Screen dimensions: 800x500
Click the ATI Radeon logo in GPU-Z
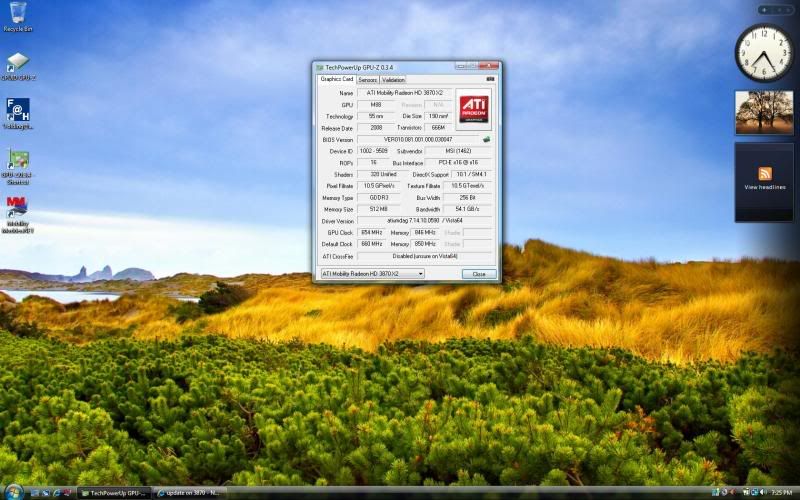(x=473, y=109)
